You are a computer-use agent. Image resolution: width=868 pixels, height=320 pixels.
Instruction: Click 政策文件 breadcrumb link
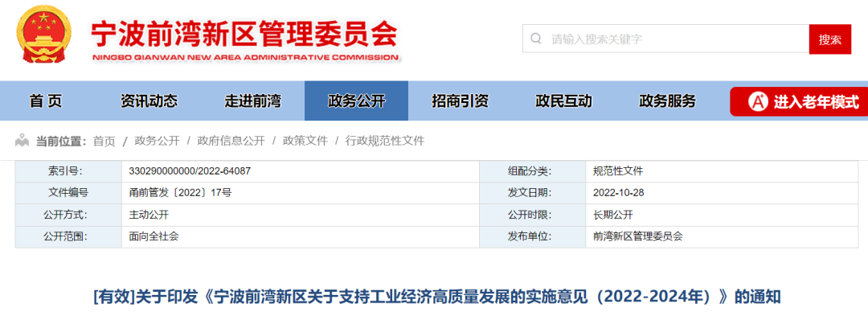305,142
